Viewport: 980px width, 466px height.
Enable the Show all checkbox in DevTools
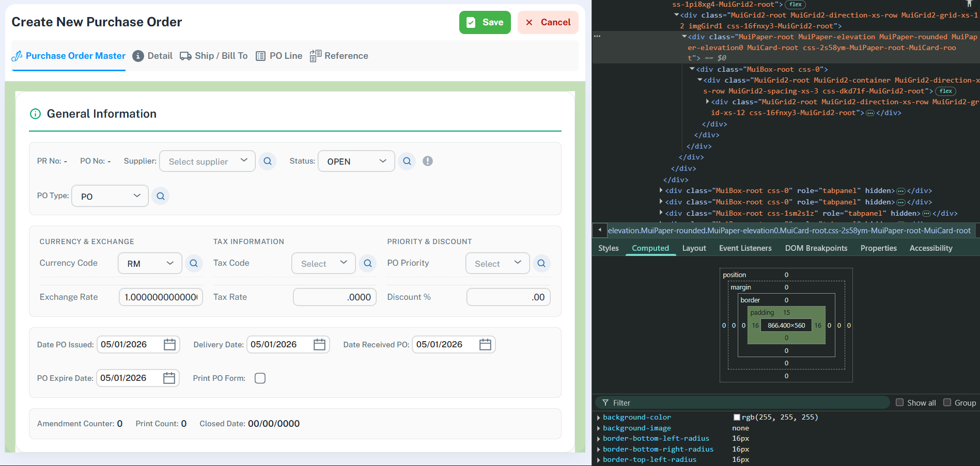click(x=899, y=403)
